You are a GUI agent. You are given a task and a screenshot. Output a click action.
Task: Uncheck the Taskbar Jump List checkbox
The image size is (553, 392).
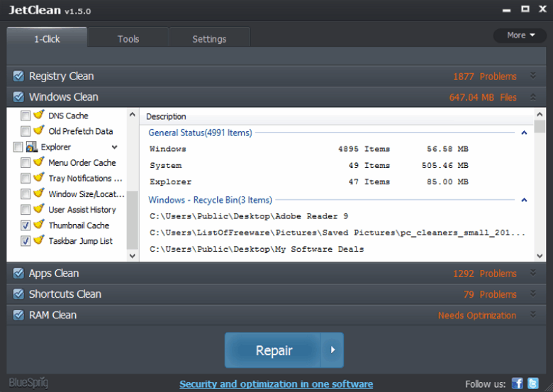tap(26, 241)
